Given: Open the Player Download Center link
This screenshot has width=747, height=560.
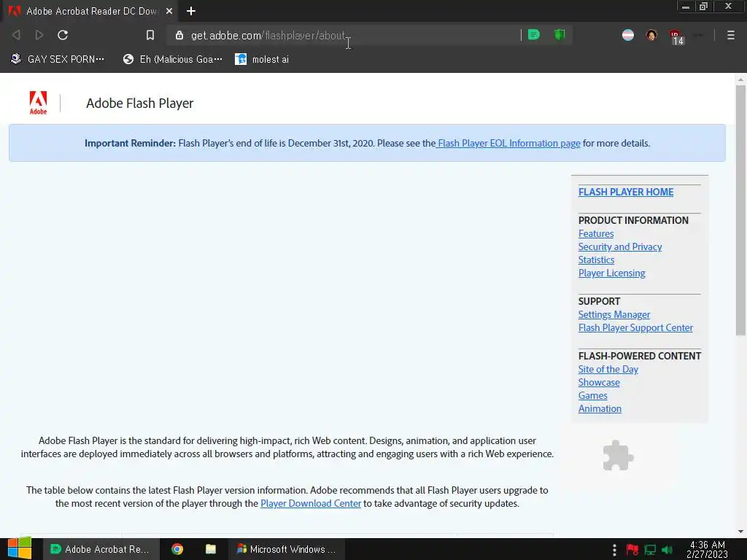Looking at the screenshot, I should coord(311,503).
